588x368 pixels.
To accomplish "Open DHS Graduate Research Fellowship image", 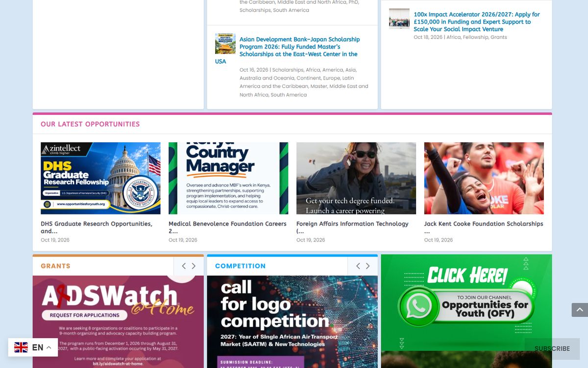I will (x=100, y=178).
